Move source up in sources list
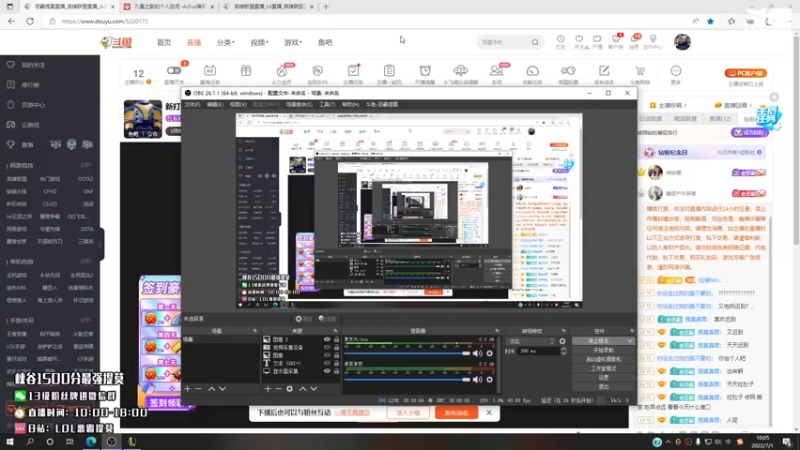The width and height of the screenshot is (800, 450). (x=303, y=389)
